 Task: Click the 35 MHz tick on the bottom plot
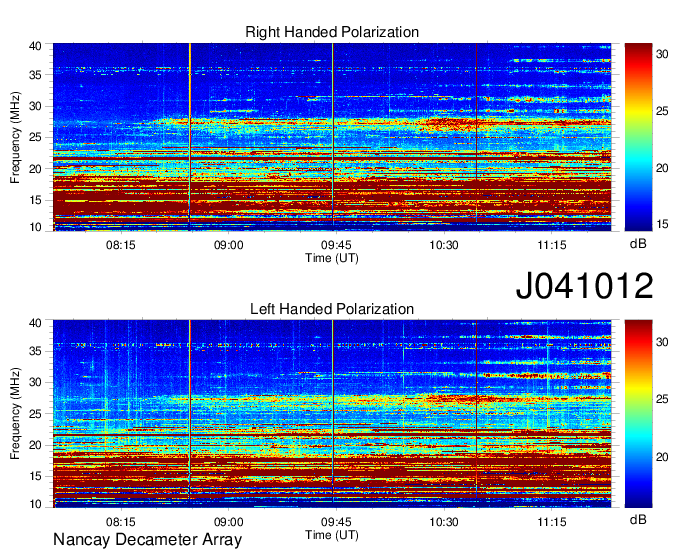[x=35, y=351]
